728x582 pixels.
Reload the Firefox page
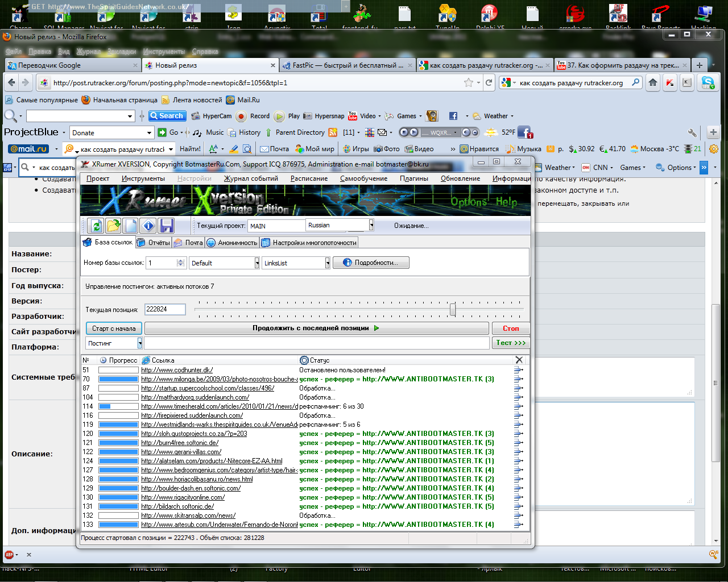pos(489,82)
